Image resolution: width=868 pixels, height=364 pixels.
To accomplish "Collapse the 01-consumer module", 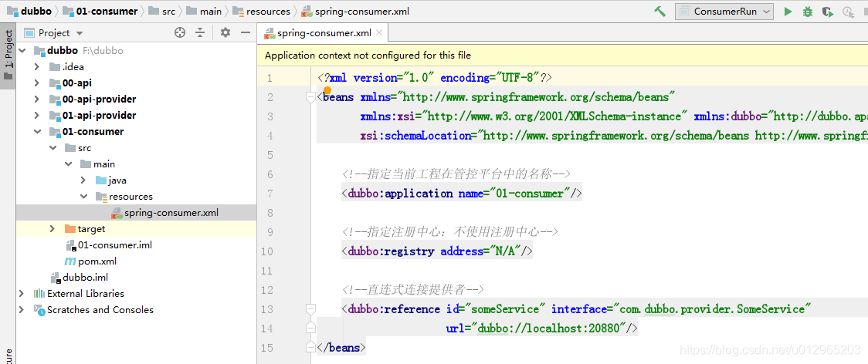I will point(37,132).
